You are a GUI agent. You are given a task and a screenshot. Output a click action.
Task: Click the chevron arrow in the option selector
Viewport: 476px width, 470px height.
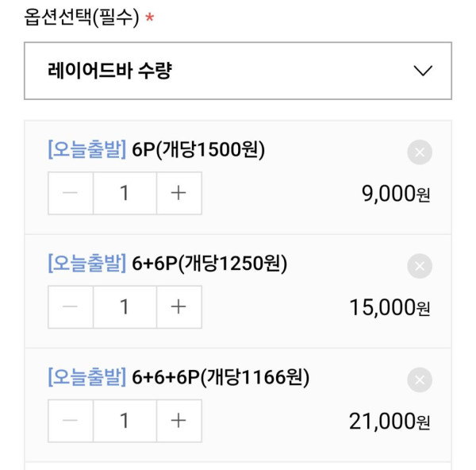[x=424, y=71]
